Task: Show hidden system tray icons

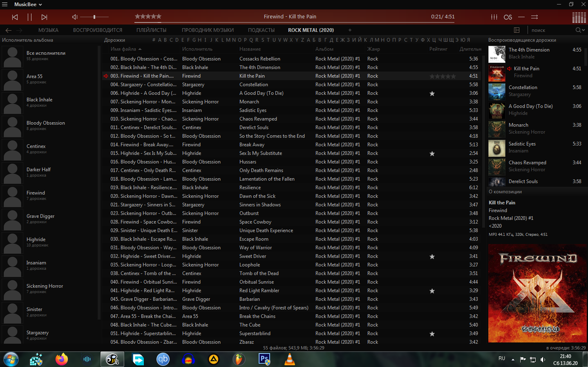Action: [x=513, y=360]
